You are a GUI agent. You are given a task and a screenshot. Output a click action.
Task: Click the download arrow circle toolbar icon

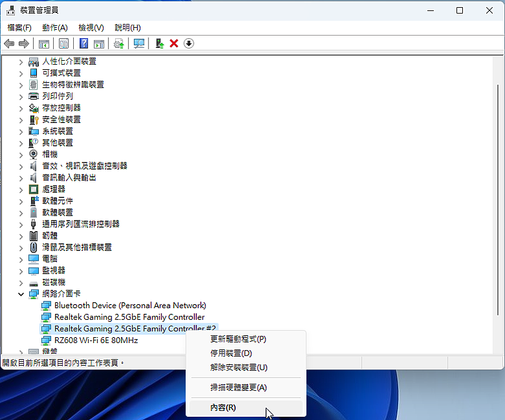(189, 43)
